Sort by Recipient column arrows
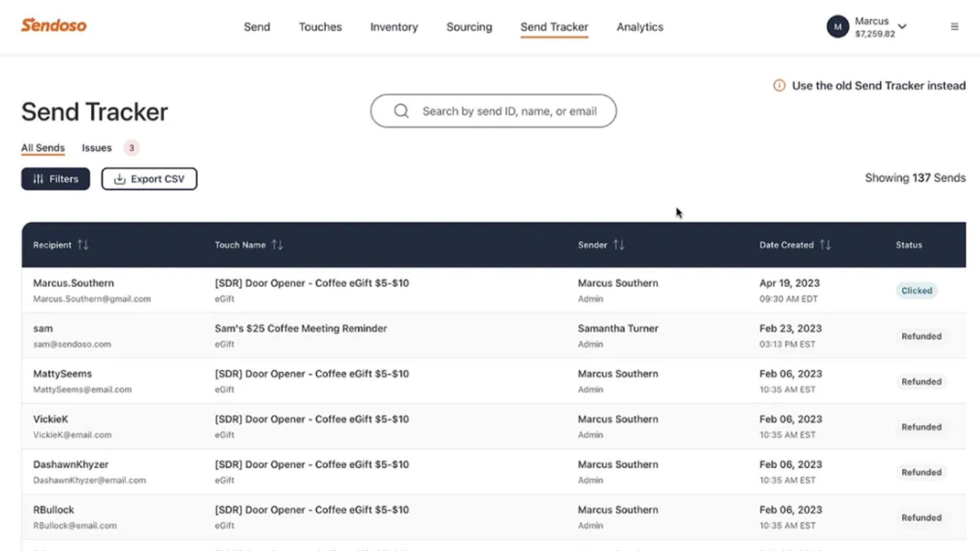980x551 pixels. pyautogui.click(x=83, y=245)
